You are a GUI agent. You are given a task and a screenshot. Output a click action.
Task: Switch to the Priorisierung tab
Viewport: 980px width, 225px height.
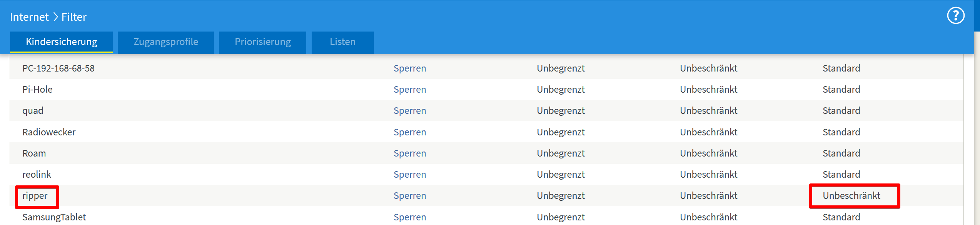pyautogui.click(x=263, y=42)
